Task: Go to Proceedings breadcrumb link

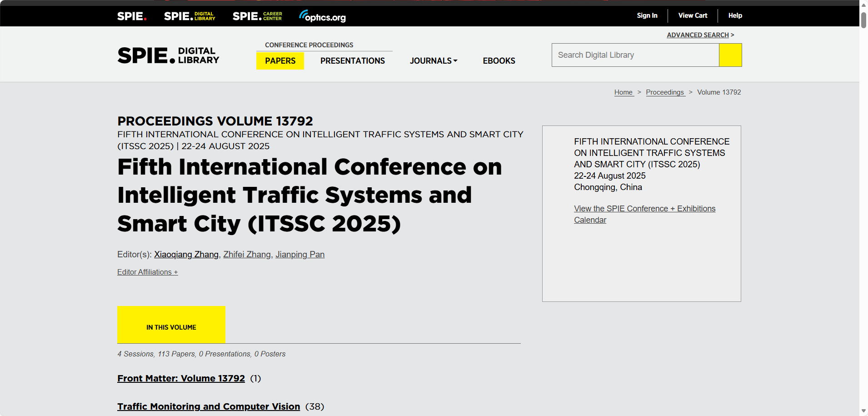Action: tap(665, 92)
